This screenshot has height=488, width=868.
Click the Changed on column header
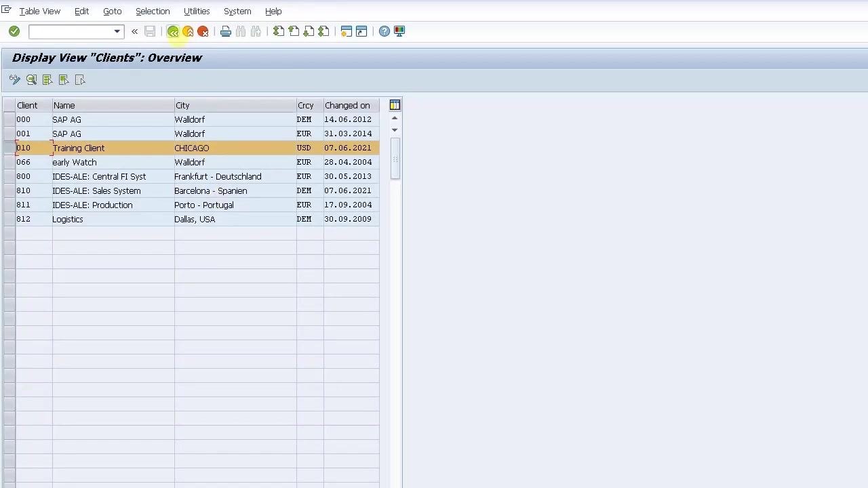point(351,105)
